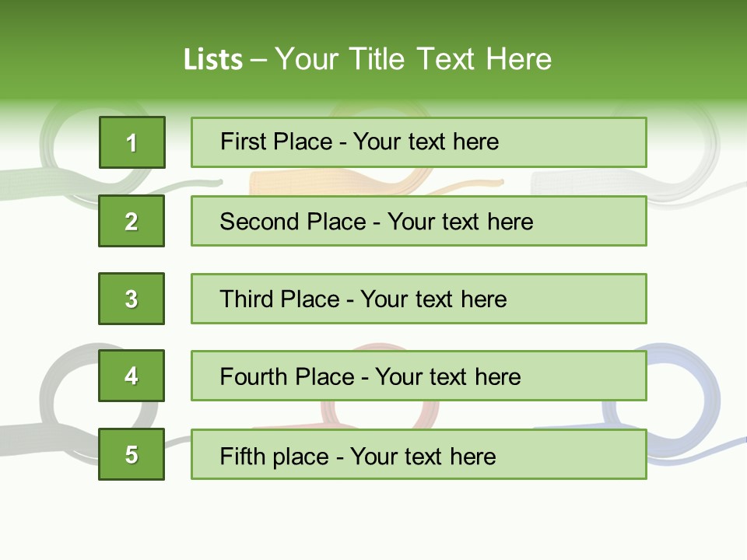Select the green number 2 box
The image size is (747, 560).
pos(132,221)
